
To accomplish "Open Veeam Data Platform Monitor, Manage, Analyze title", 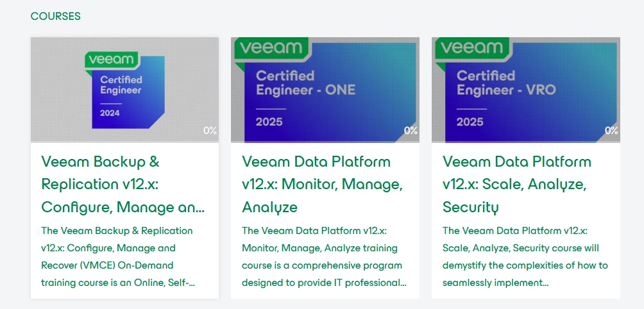I will (x=323, y=184).
